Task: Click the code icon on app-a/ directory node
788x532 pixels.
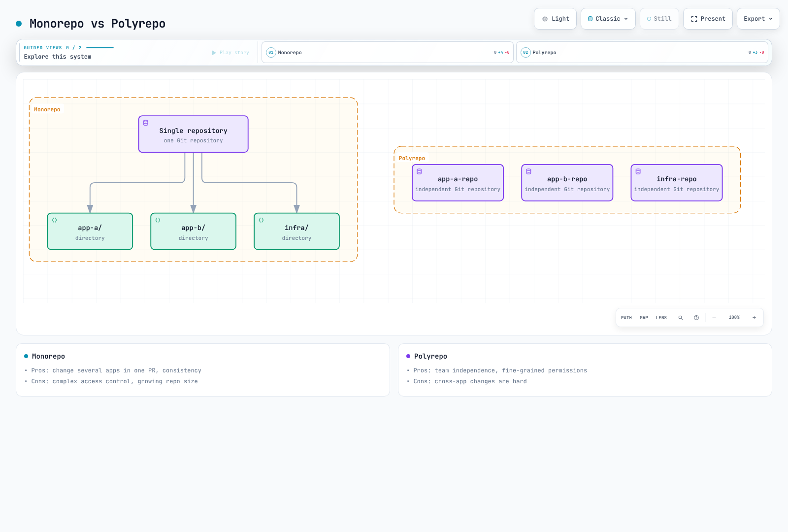Action: pyautogui.click(x=55, y=220)
